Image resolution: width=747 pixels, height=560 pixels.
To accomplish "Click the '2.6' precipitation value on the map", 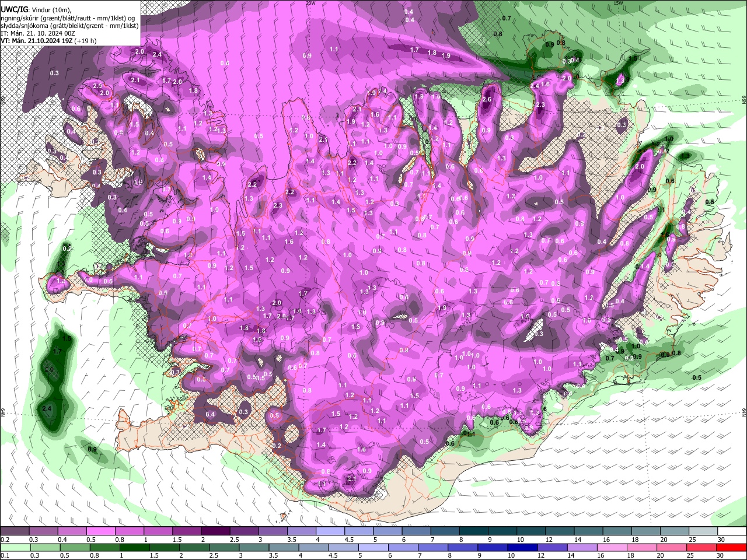I will (487, 100).
